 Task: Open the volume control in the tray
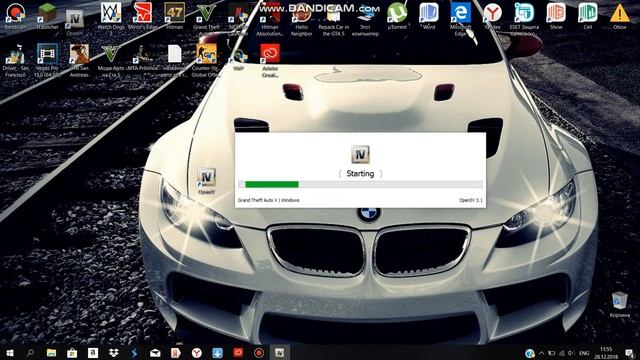coord(571,353)
